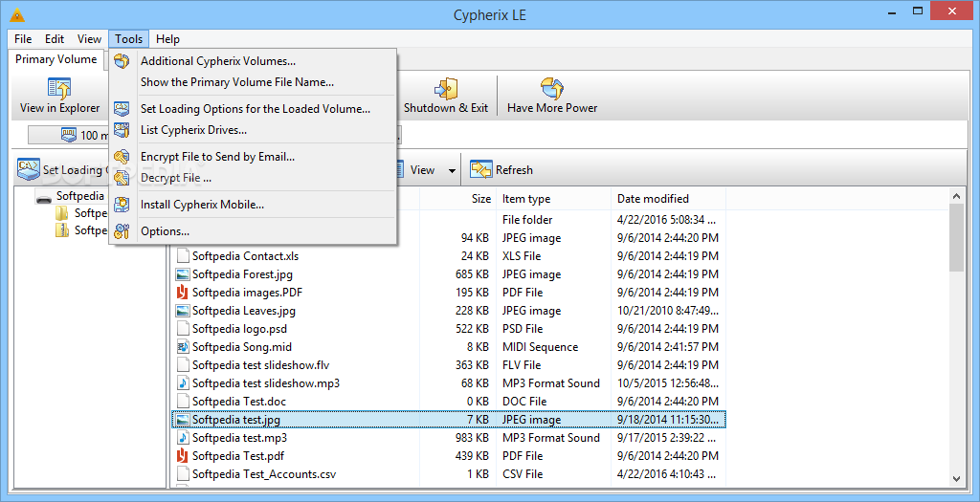Open the Help menu
980x502 pixels.
pyautogui.click(x=168, y=38)
